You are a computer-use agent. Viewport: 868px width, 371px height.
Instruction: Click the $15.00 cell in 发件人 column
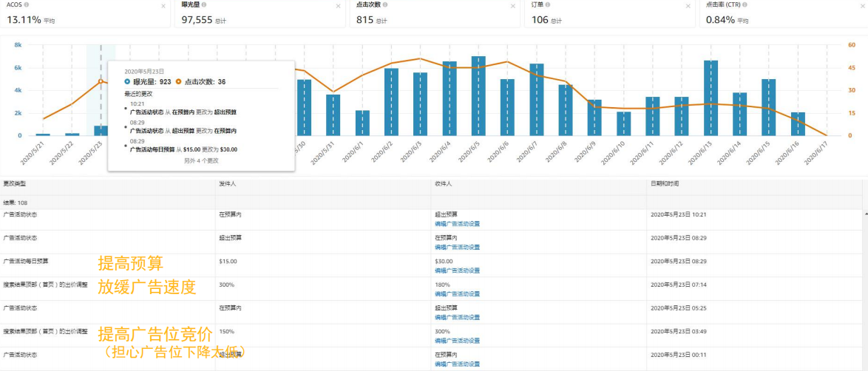point(228,260)
